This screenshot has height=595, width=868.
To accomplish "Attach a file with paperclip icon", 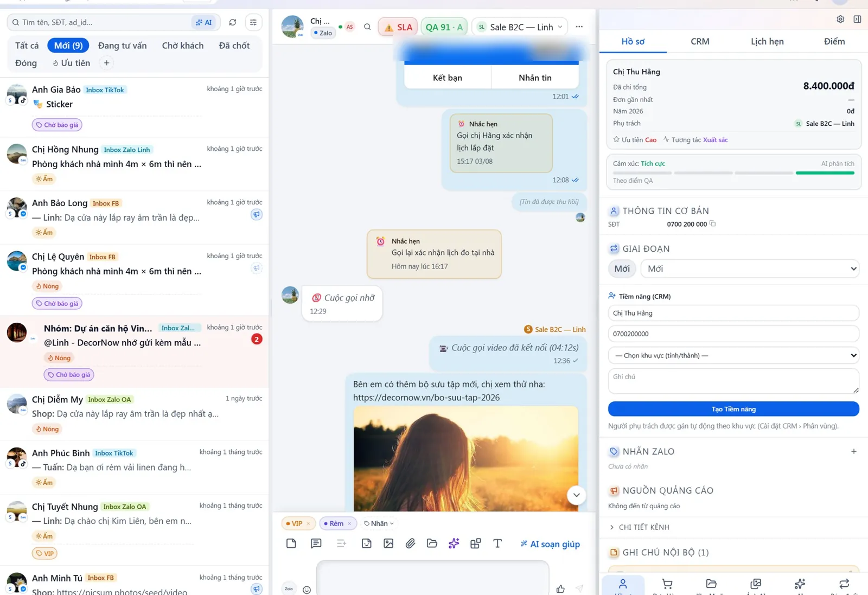I will [410, 543].
